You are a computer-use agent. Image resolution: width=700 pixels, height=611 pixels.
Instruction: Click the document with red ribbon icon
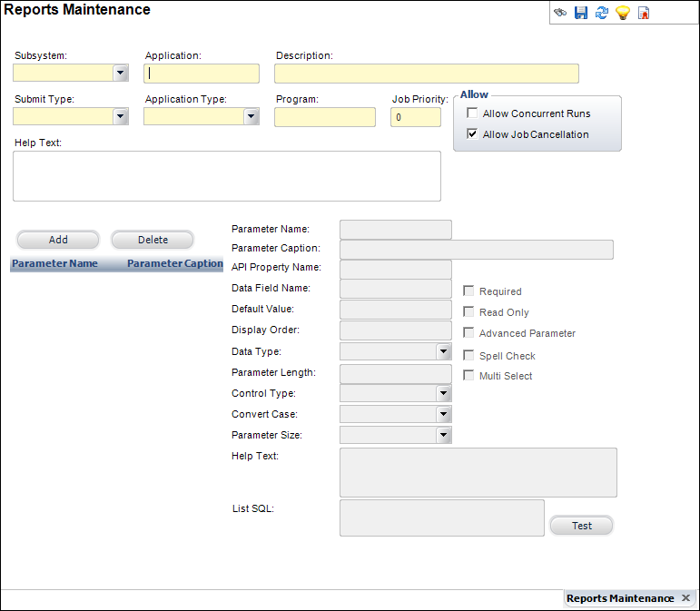[644, 13]
